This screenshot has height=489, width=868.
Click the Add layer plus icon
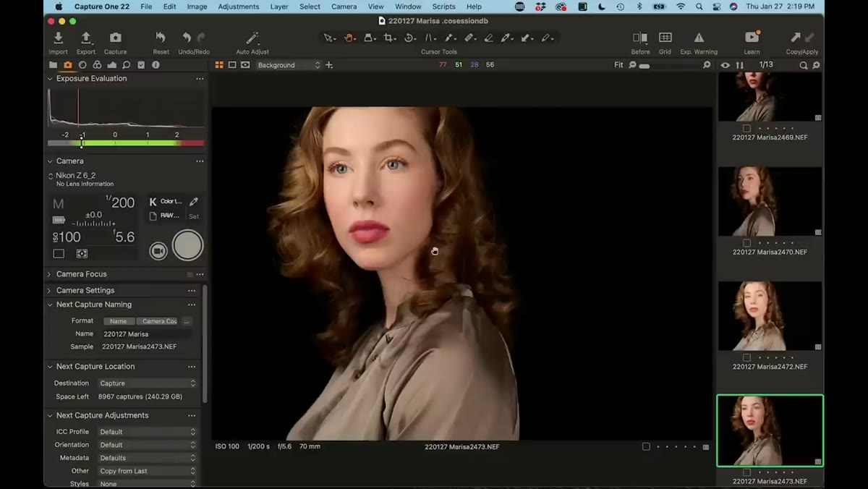(x=329, y=65)
